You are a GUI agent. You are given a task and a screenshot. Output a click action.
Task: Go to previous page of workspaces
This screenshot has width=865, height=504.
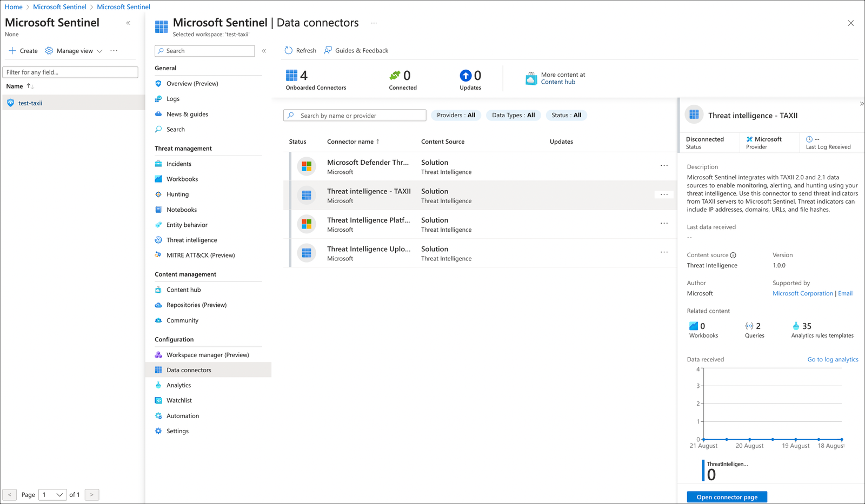(x=10, y=495)
